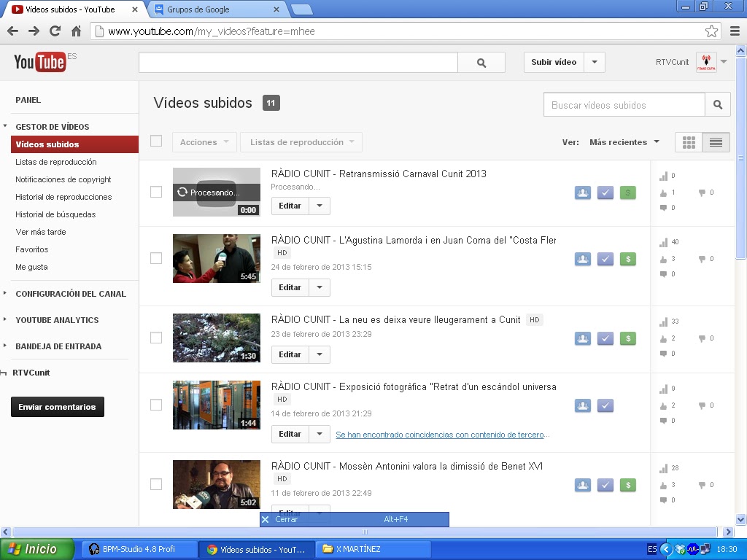The image size is (747, 560).
Task: Go forward in browser history
Action: (x=34, y=31)
